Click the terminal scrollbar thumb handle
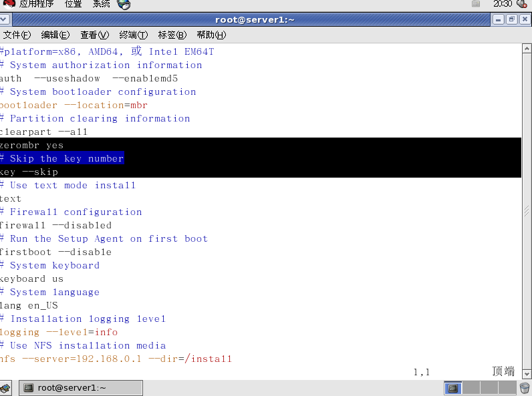 pos(527,211)
